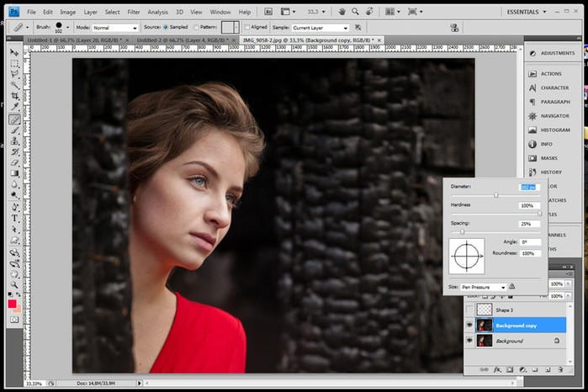Image resolution: width=588 pixels, height=392 pixels.
Task: Select the Move tool
Action: [14, 52]
